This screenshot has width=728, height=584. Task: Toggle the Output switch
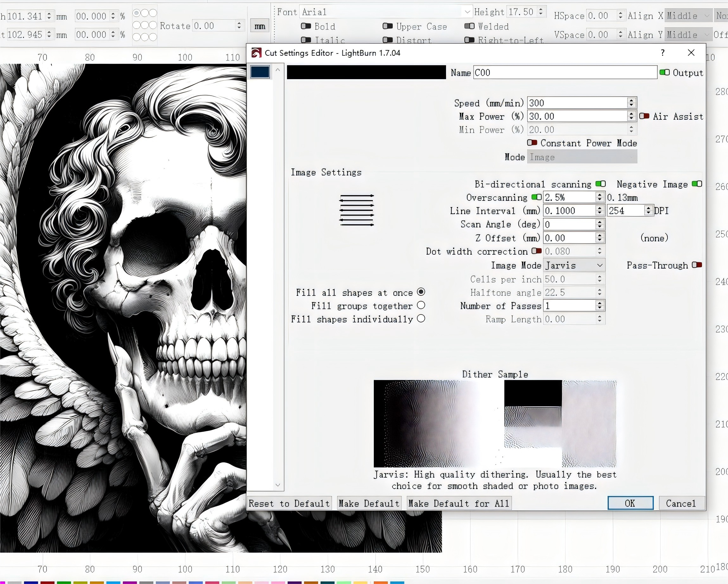coord(665,73)
